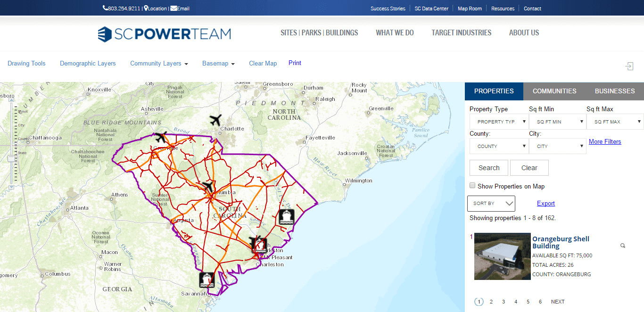
Task: Open the Property Type dropdown
Action: pyautogui.click(x=499, y=122)
